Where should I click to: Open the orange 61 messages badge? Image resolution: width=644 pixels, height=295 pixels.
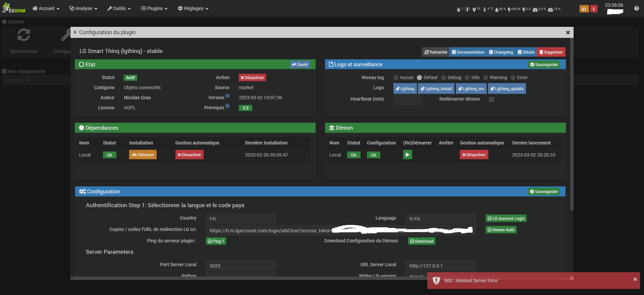pyautogui.click(x=584, y=9)
